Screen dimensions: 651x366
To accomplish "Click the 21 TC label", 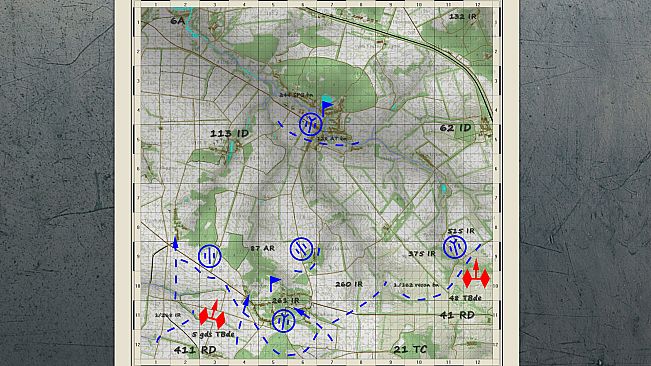I will coord(410,349).
